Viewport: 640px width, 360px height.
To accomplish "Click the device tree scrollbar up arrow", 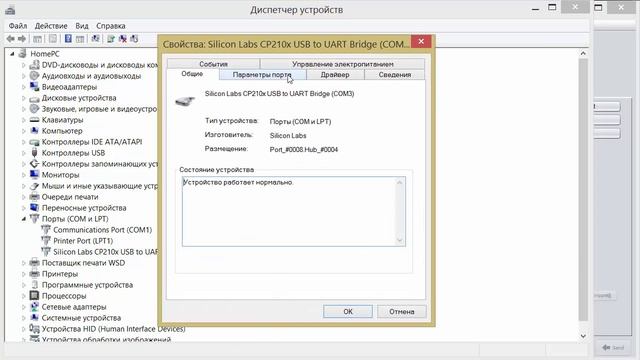I will click(583, 53).
